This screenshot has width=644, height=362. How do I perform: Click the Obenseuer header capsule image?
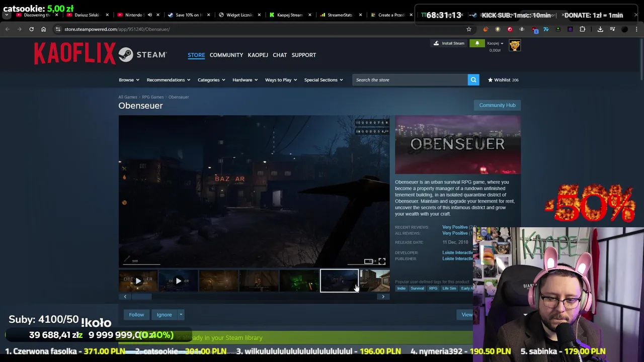tap(458, 145)
